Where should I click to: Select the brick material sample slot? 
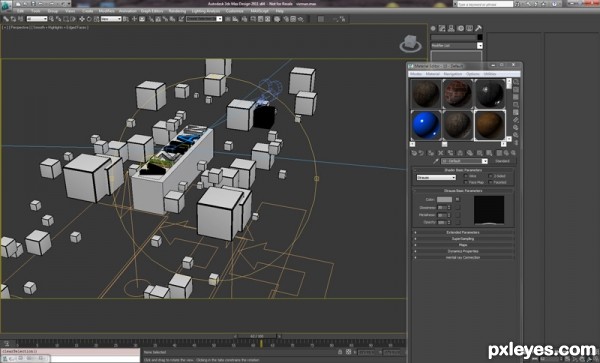(x=458, y=93)
